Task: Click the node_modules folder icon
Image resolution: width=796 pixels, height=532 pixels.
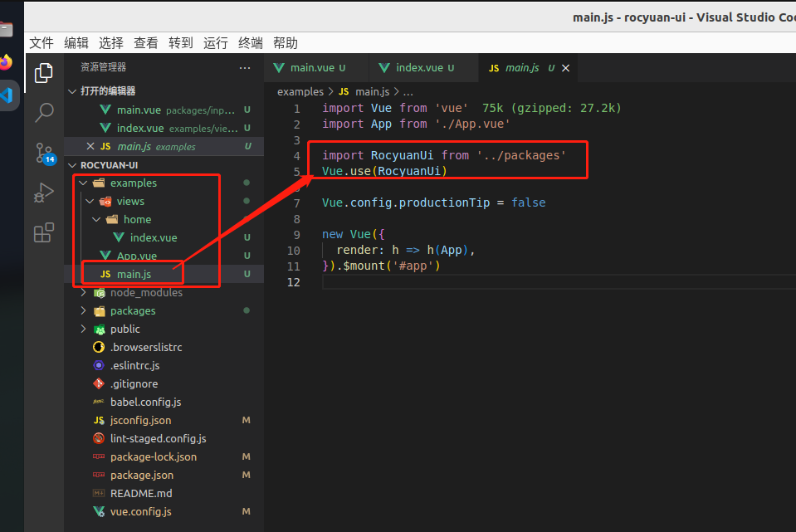Action: [100, 292]
